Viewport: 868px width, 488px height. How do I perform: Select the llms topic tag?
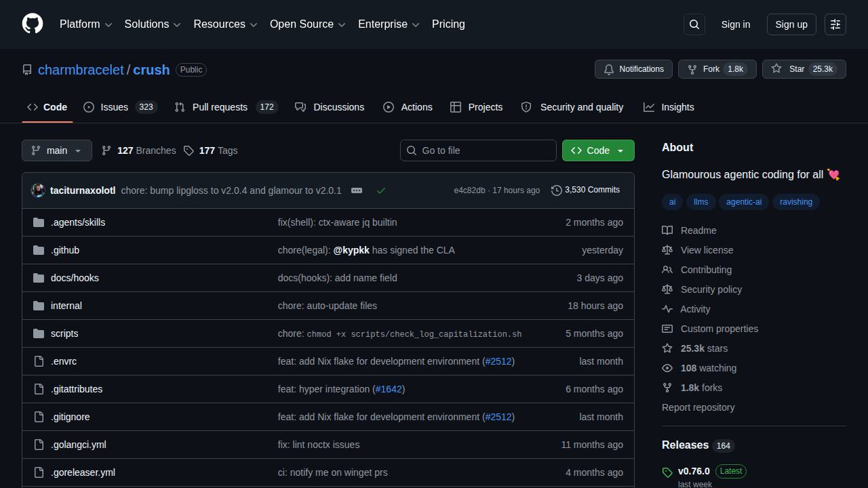701,202
